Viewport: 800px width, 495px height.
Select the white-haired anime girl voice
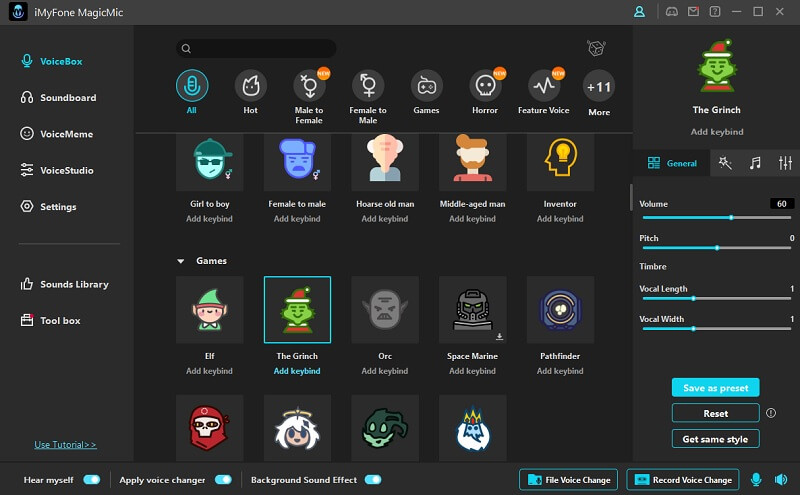point(297,428)
